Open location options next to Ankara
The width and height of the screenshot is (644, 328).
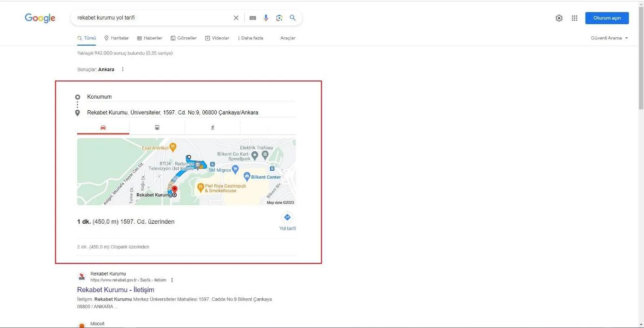click(123, 69)
